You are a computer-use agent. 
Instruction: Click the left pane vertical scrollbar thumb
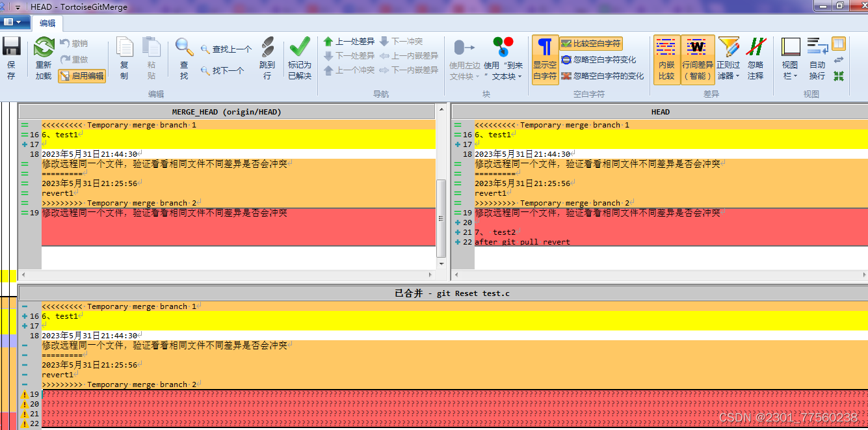(x=441, y=217)
